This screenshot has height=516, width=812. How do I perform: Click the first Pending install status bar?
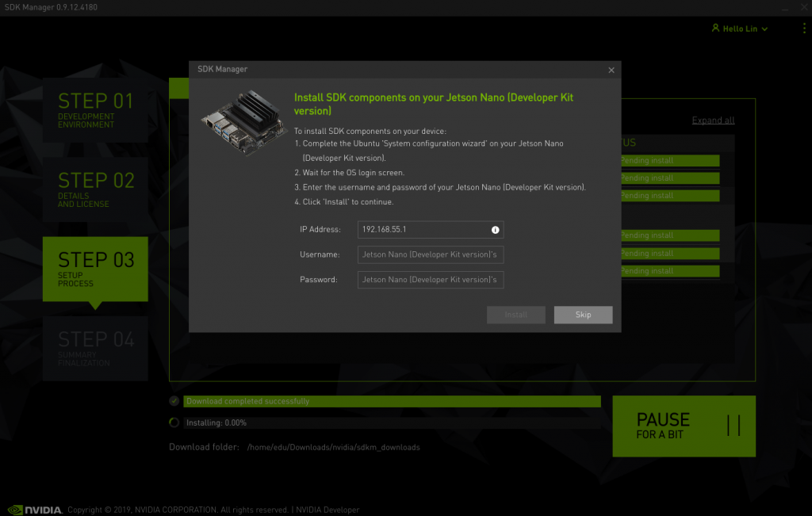670,160
